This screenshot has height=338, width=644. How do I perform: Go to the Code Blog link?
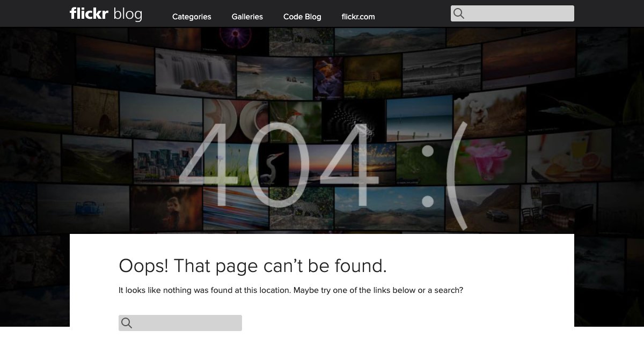pyautogui.click(x=302, y=17)
